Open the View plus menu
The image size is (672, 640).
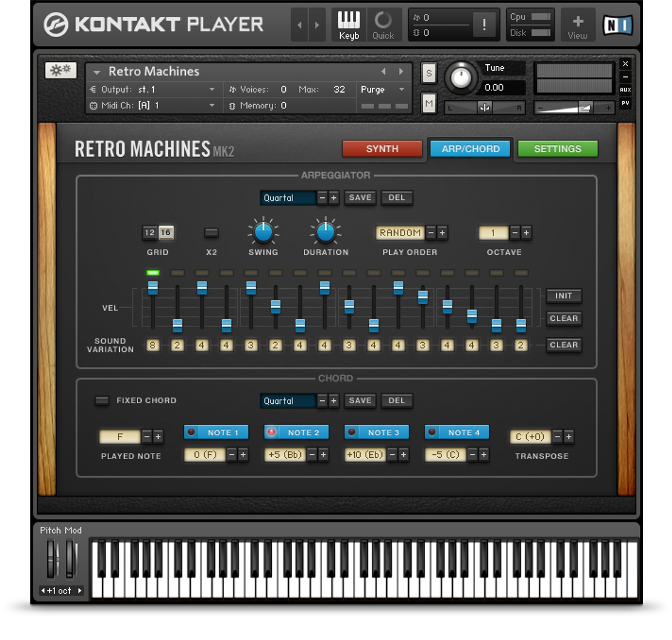click(x=578, y=25)
